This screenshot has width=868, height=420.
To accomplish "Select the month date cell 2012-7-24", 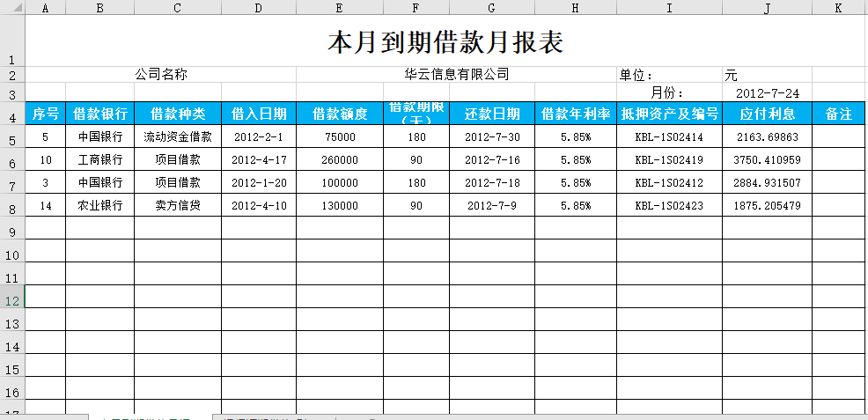I will (x=767, y=92).
